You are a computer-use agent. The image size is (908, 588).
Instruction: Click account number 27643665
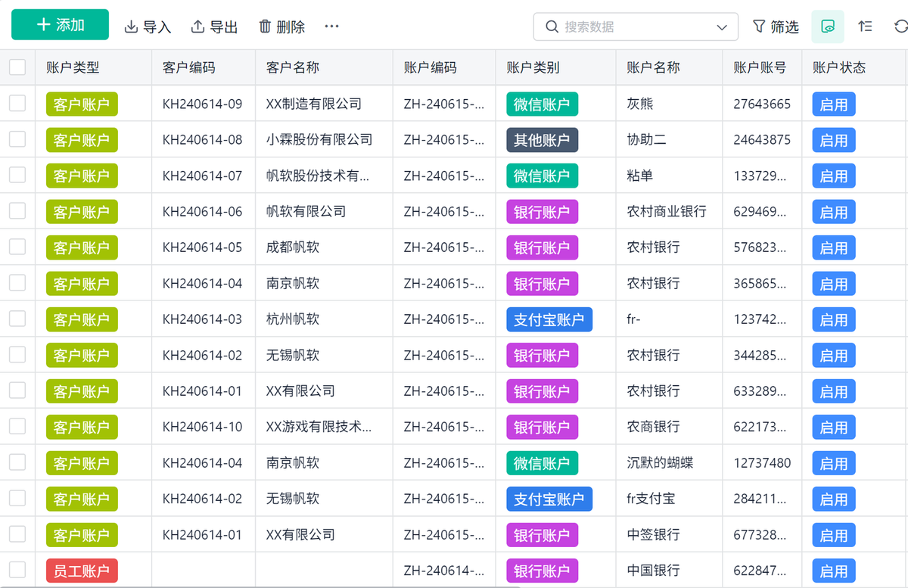coord(762,104)
